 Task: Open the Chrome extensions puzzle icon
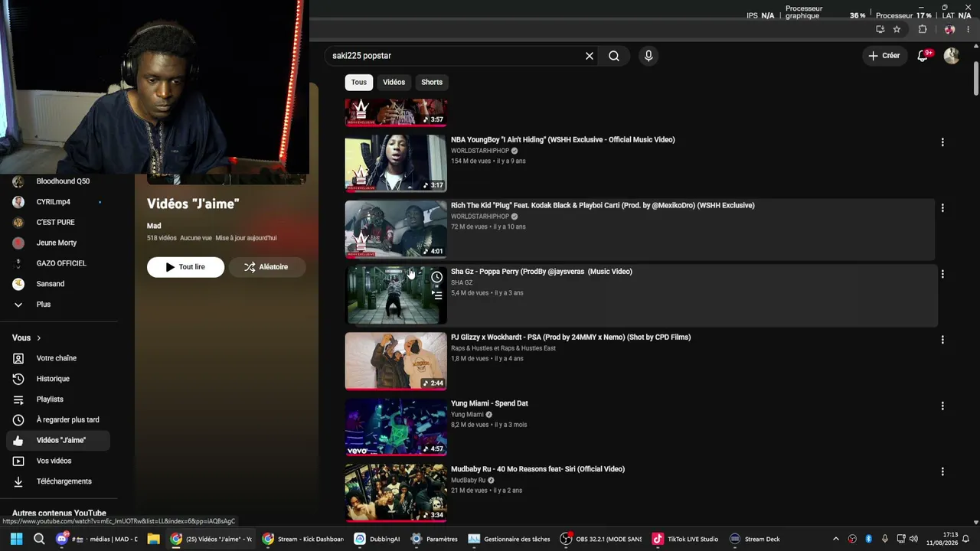point(923,30)
